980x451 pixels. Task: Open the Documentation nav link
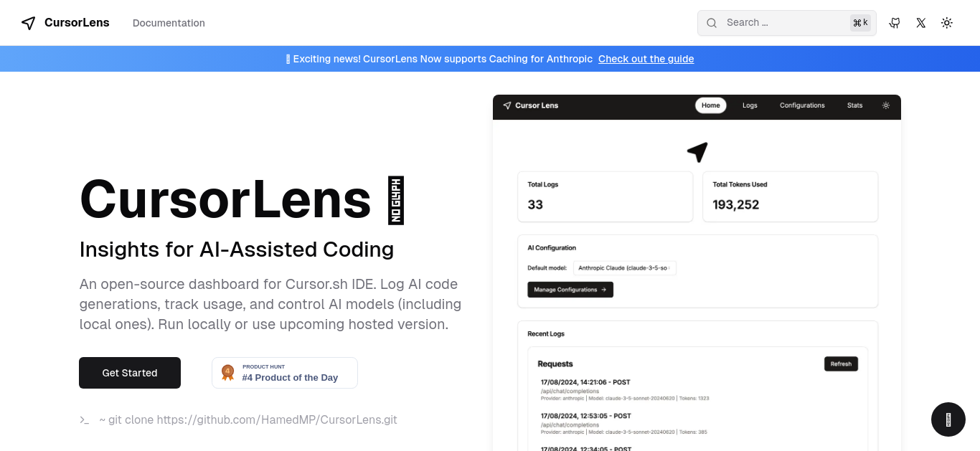click(169, 23)
